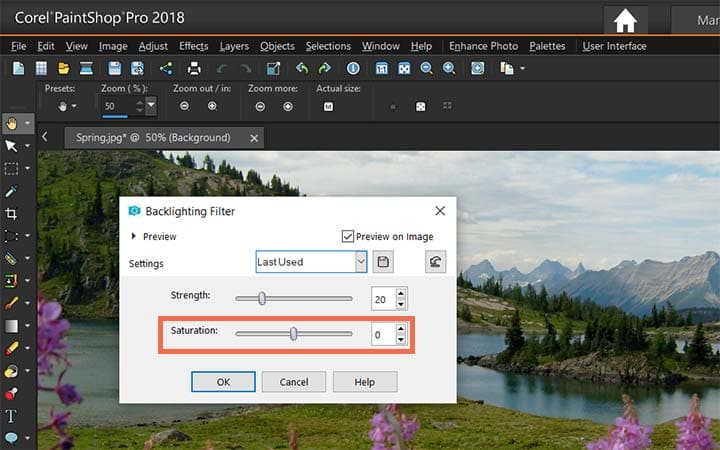
Task: Click the Zoom more plus button
Action: click(288, 107)
